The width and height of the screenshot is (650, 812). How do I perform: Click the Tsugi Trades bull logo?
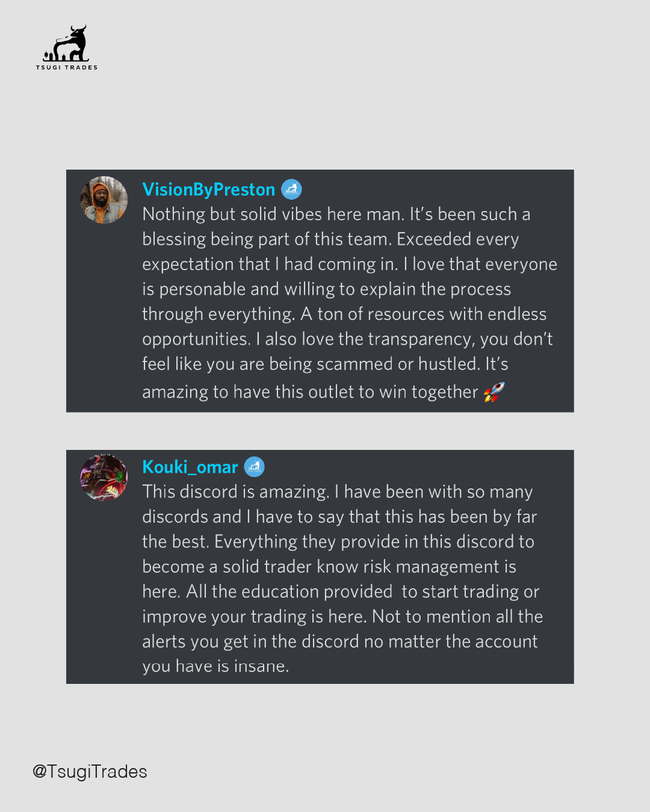(67, 43)
